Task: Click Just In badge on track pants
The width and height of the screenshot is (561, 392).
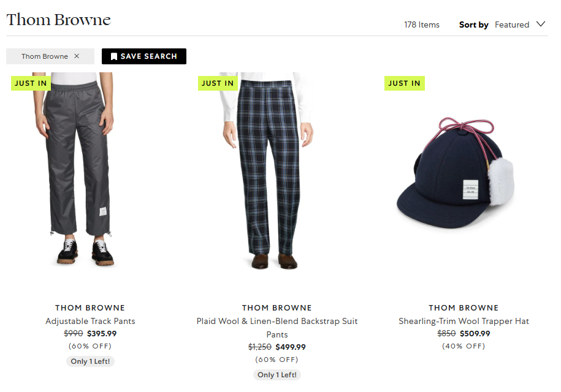Action: pyautogui.click(x=31, y=83)
